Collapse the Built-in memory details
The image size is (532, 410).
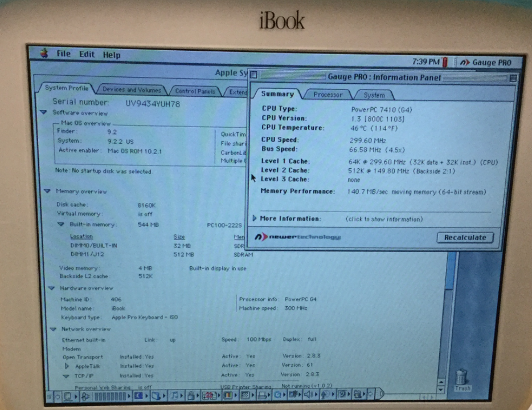pyautogui.click(x=61, y=224)
